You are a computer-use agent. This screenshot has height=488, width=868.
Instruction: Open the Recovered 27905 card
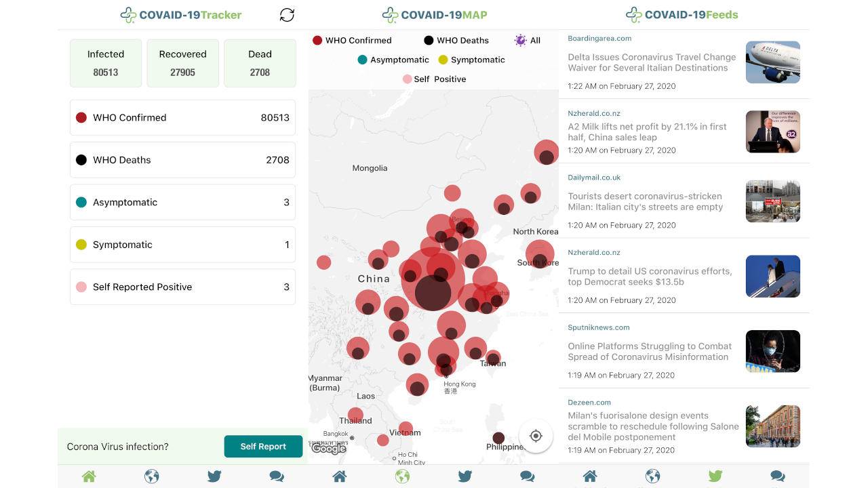point(183,63)
